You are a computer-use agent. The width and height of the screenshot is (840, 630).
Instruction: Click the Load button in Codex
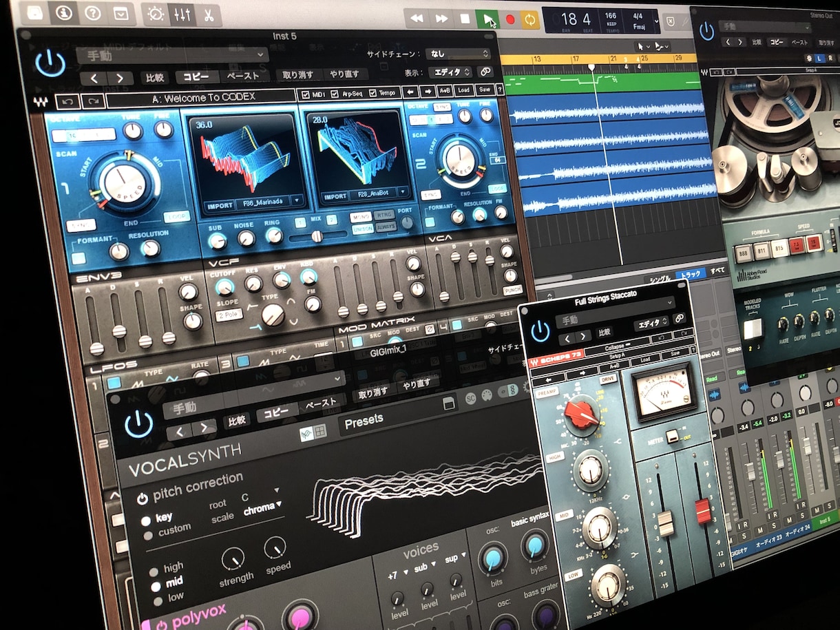463,90
